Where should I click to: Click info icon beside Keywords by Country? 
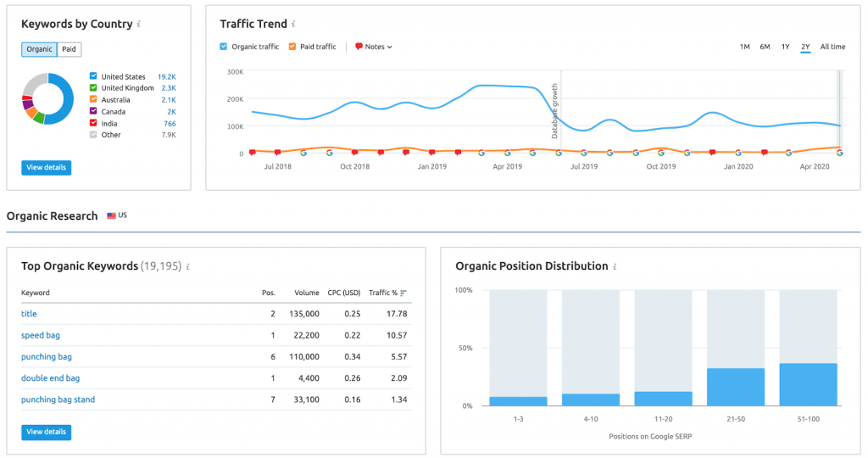point(139,25)
